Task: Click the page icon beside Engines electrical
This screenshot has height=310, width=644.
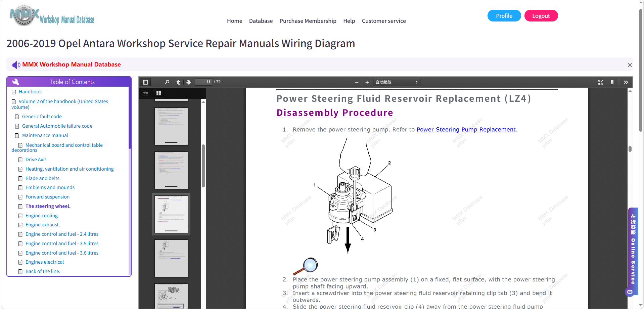Action: tap(20, 262)
